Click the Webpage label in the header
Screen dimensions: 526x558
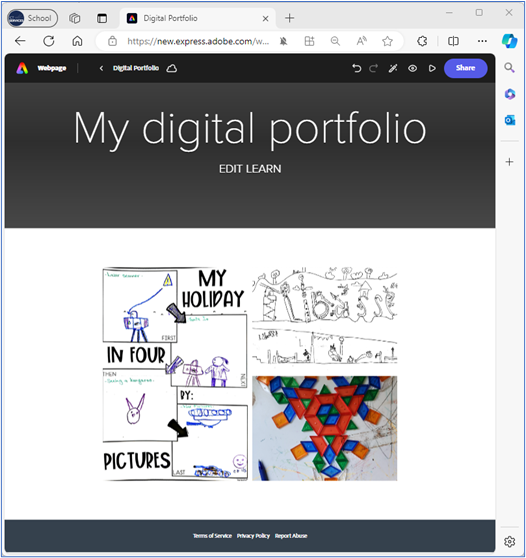(x=52, y=68)
